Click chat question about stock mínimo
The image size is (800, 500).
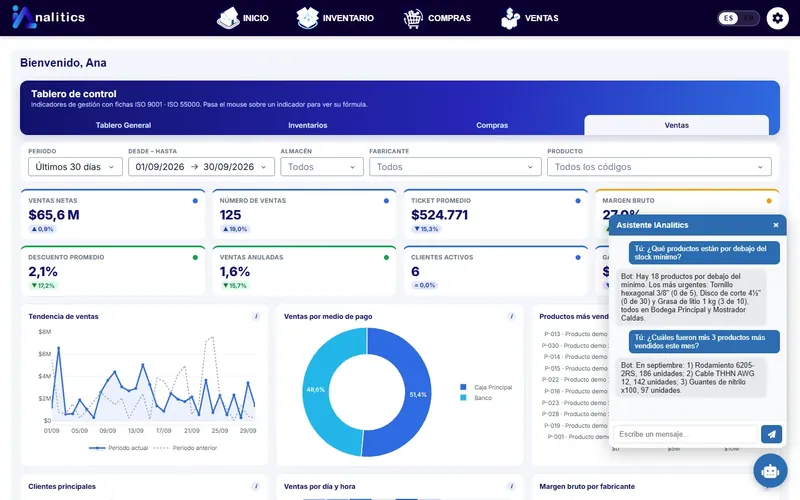(x=704, y=253)
